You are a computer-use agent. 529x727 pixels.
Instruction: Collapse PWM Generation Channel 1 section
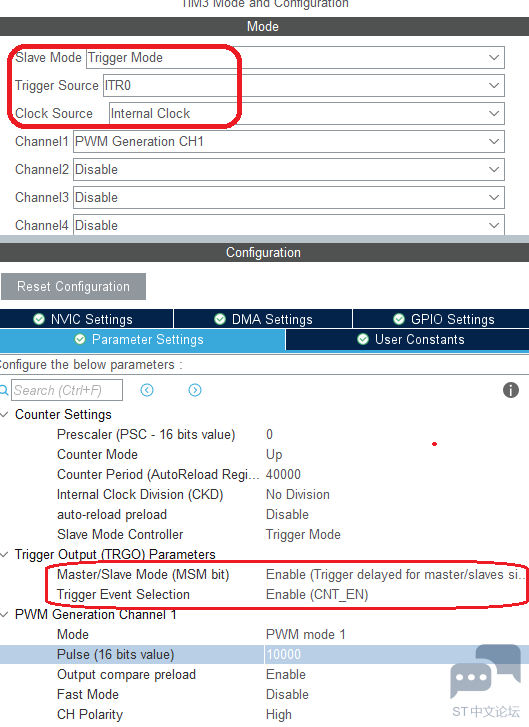pyautogui.click(x=5, y=615)
